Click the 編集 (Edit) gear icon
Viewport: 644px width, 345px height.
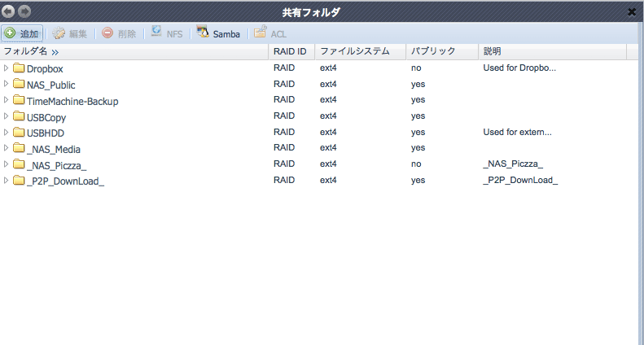(x=59, y=33)
